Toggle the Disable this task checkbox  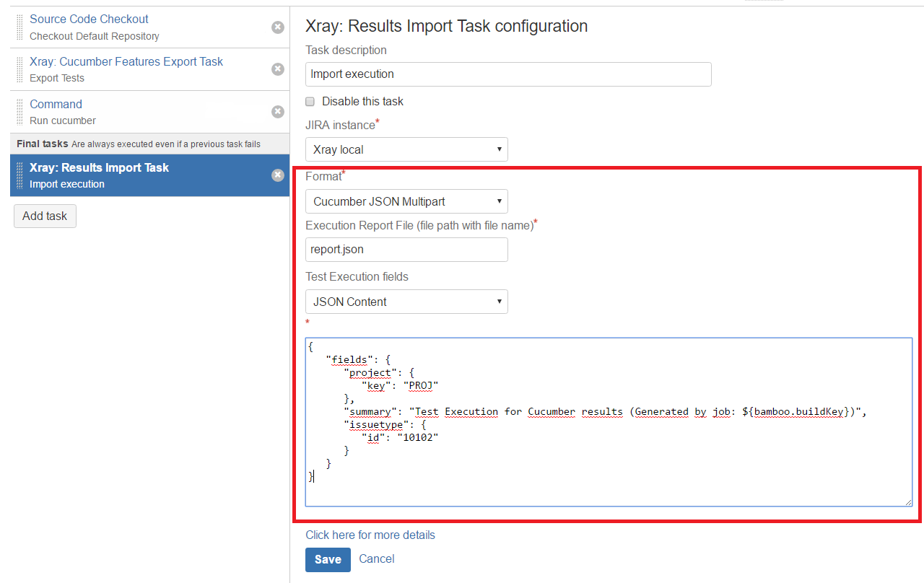point(310,102)
